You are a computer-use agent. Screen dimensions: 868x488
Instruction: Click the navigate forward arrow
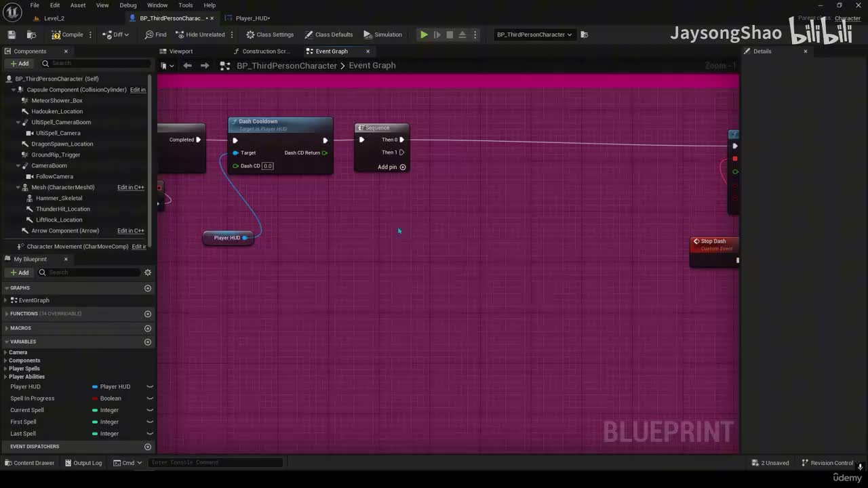click(205, 66)
